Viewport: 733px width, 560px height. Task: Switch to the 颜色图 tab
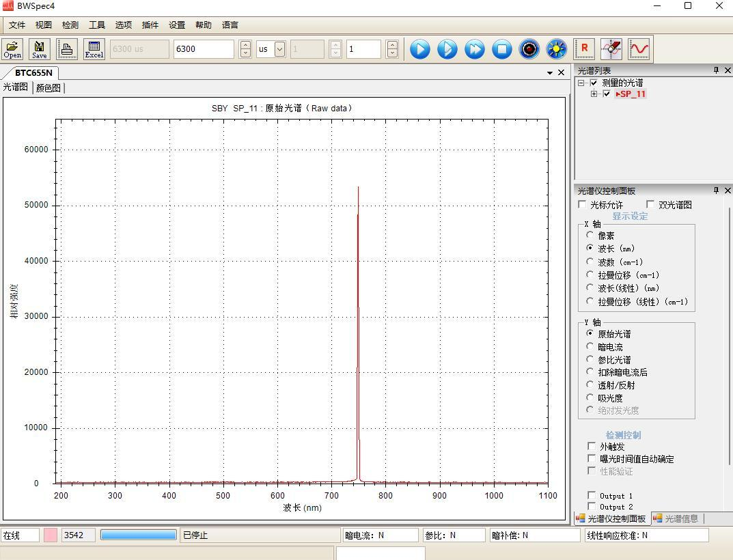pos(49,87)
